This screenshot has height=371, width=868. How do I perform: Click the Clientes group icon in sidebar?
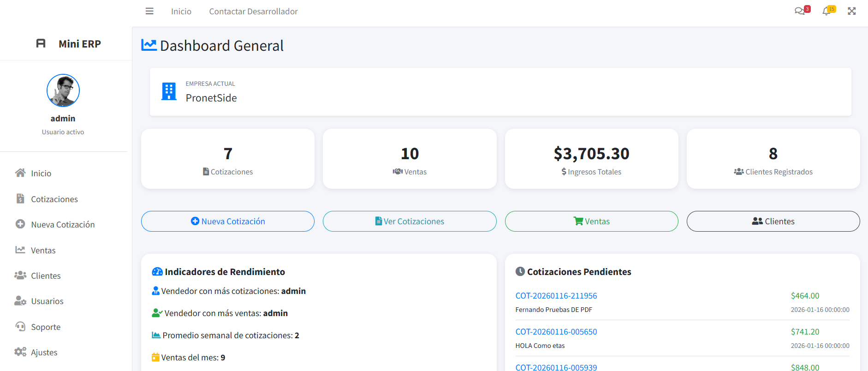(20, 275)
